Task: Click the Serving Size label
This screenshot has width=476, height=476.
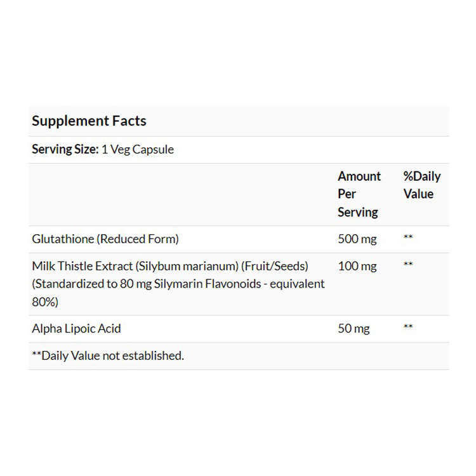Action: 65,150
